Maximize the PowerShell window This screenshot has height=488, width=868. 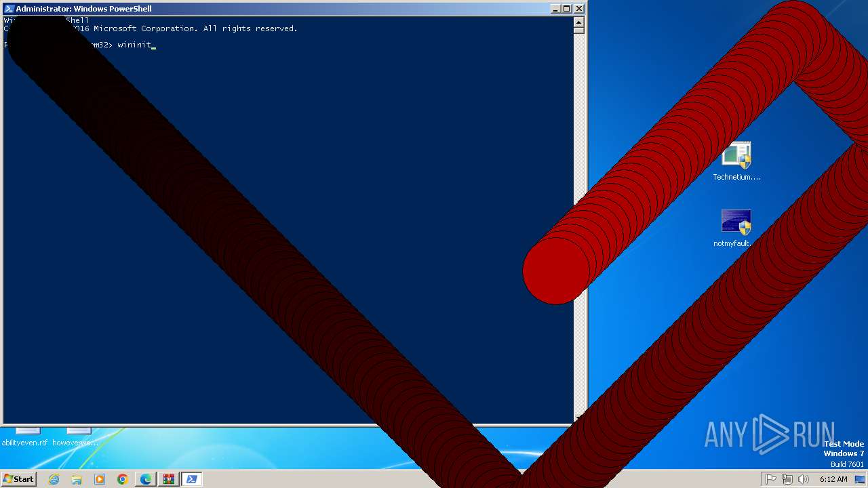pyautogui.click(x=567, y=9)
